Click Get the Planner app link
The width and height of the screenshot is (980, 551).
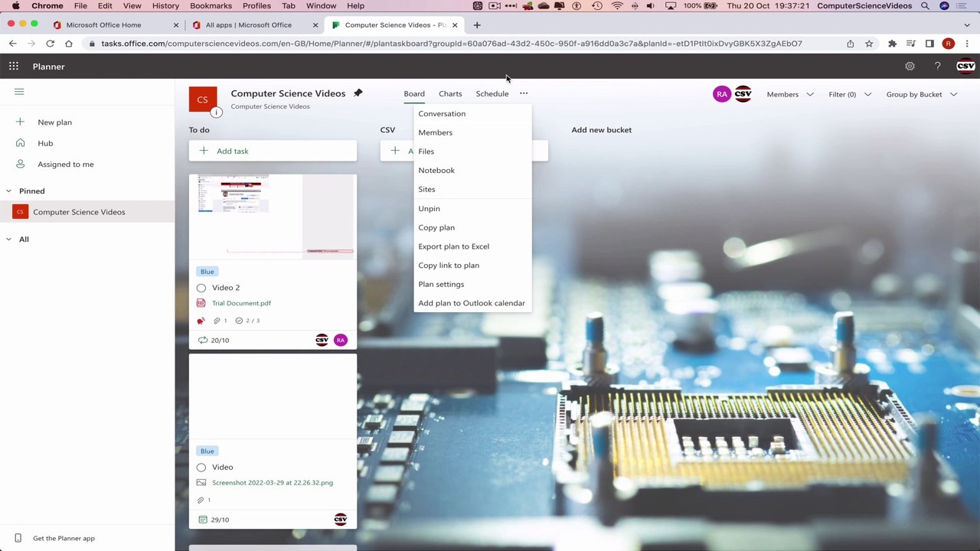click(64, 538)
